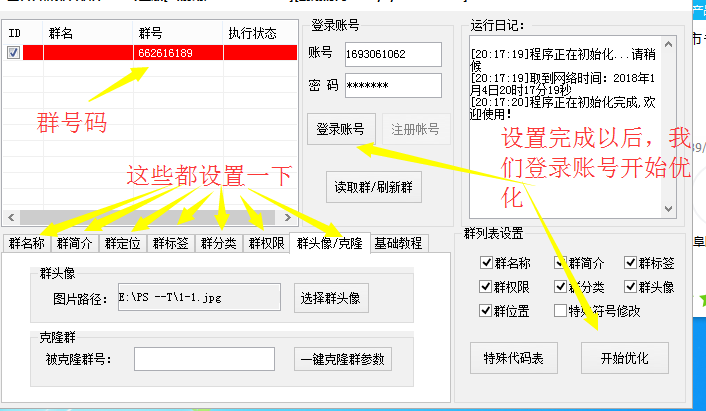The width and height of the screenshot is (706, 411).
Task: Click 一键克隆群参数 button
Action: point(343,359)
